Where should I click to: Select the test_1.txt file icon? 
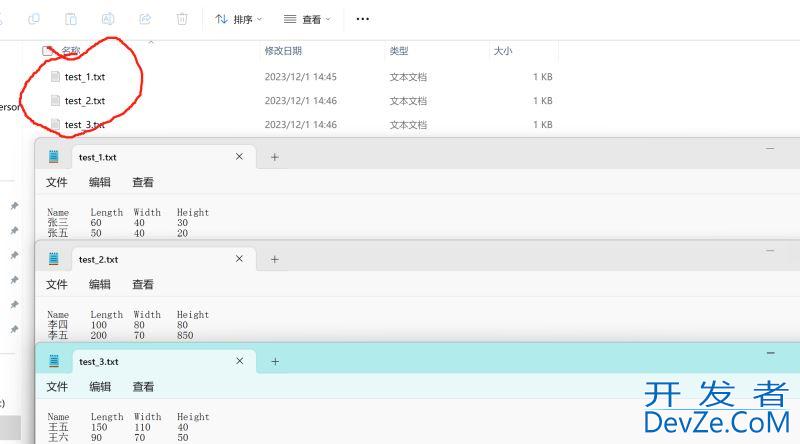tap(56, 77)
